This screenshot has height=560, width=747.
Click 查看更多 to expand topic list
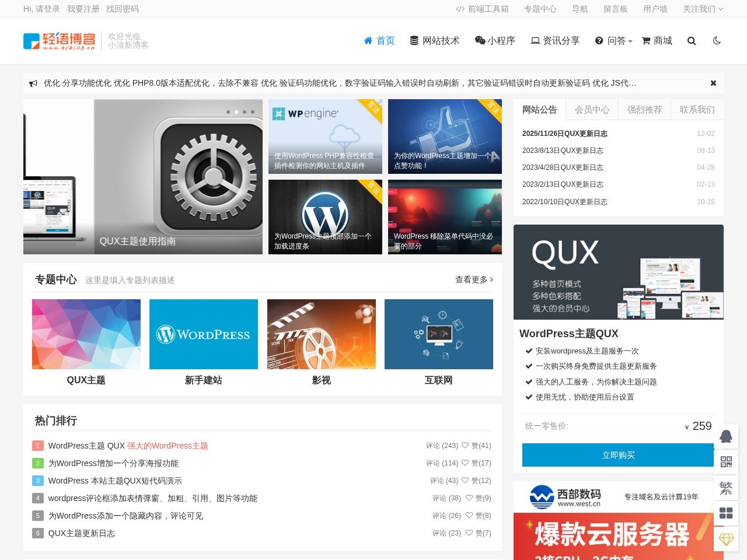(474, 280)
